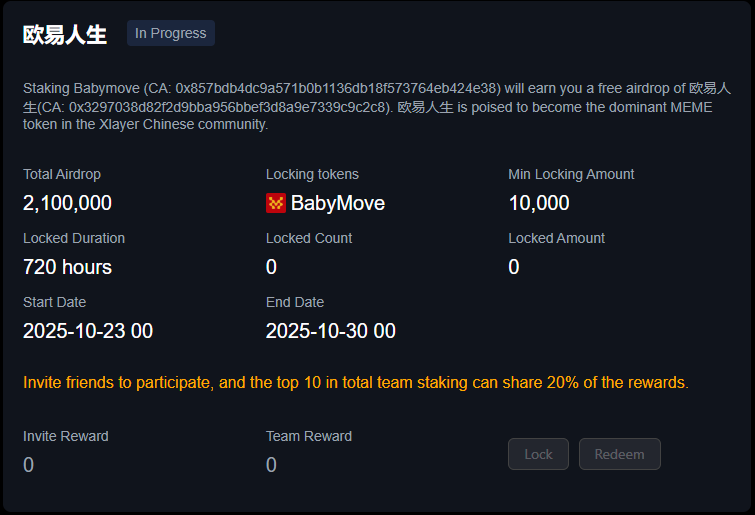Click the 欧易人生 card title
The width and height of the screenshot is (755, 515).
click(x=65, y=34)
